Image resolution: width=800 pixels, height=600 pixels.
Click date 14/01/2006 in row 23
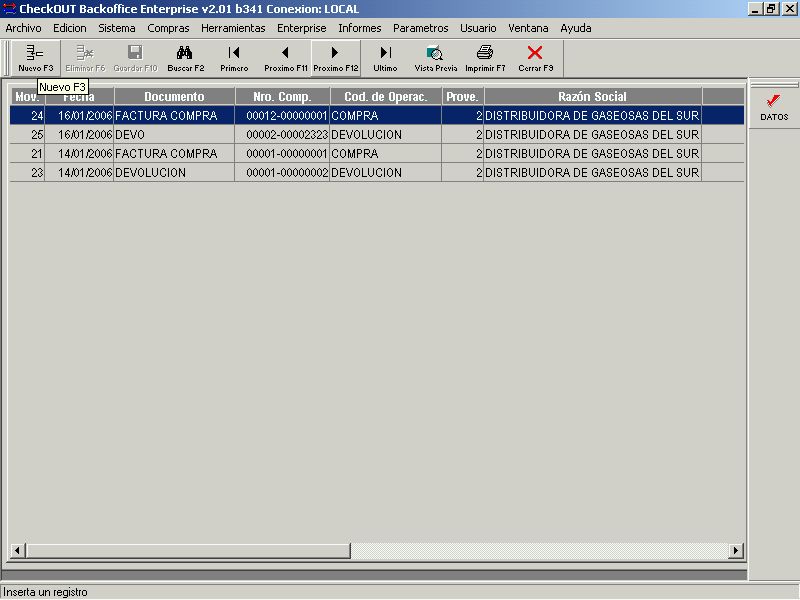(80, 172)
